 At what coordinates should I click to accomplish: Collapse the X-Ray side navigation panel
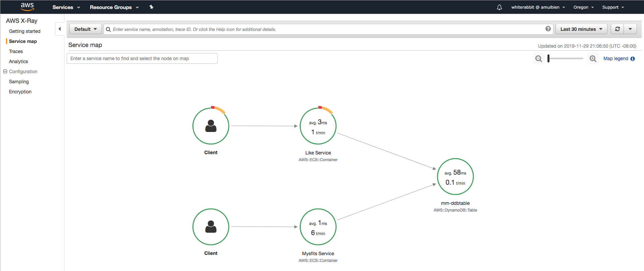pyautogui.click(x=60, y=29)
